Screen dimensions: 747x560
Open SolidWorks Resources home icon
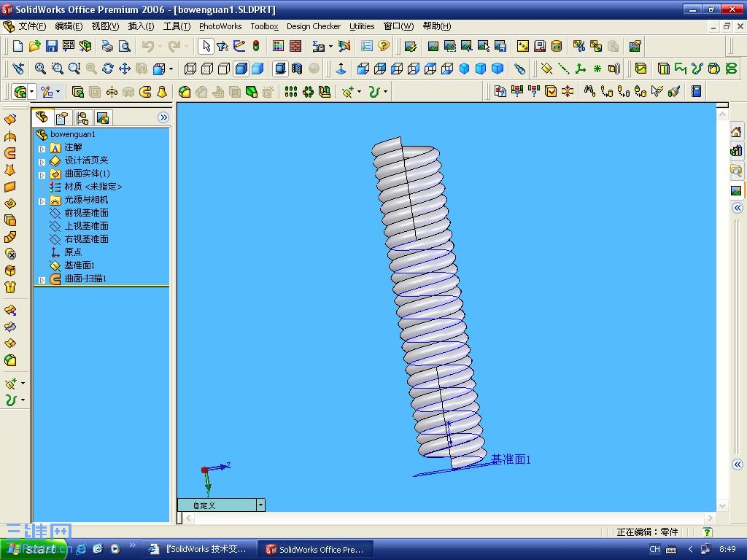(x=737, y=132)
